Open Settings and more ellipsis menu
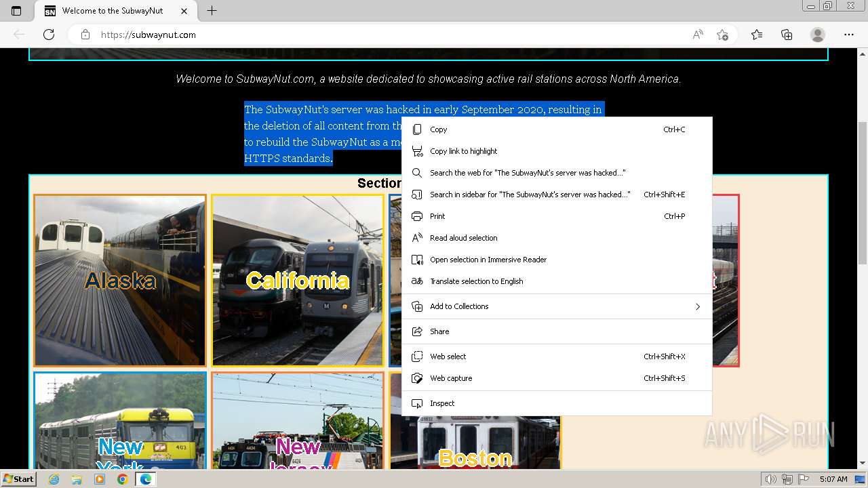 point(849,35)
